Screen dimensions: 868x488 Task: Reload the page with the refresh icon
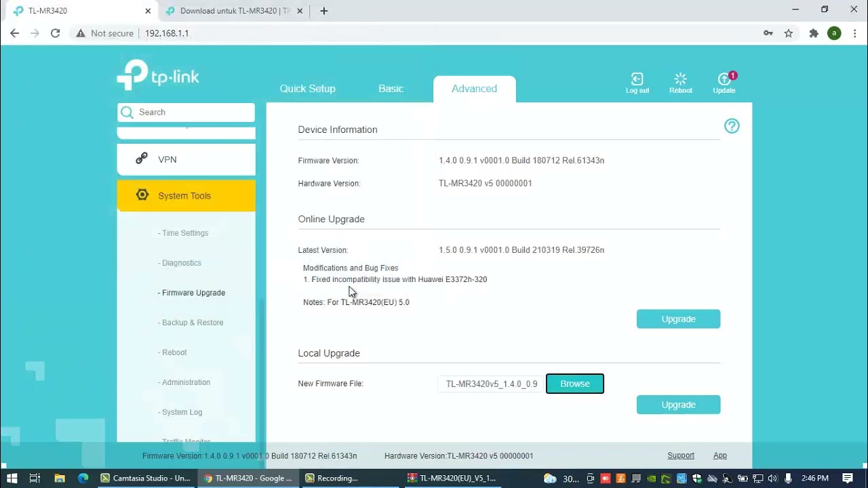56,33
